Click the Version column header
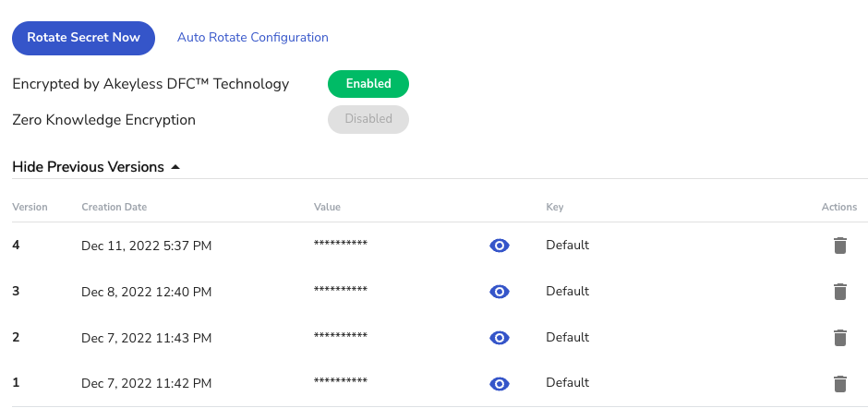The height and width of the screenshot is (420, 868). click(x=30, y=207)
